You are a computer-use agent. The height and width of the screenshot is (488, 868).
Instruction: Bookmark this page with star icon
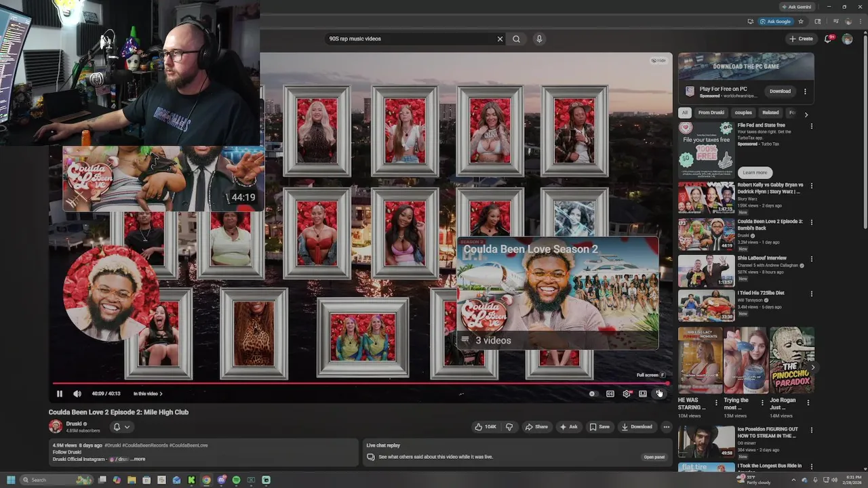click(x=801, y=21)
